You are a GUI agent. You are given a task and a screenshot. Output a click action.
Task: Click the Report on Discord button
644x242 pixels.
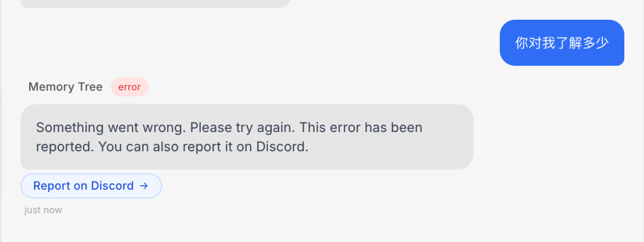click(x=91, y=186)
